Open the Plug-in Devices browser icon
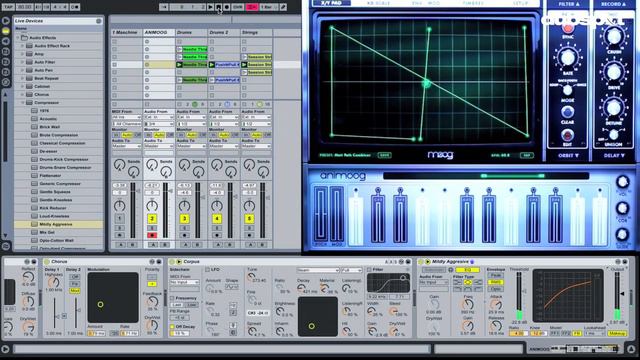640x360 pixels. [5, 41]
